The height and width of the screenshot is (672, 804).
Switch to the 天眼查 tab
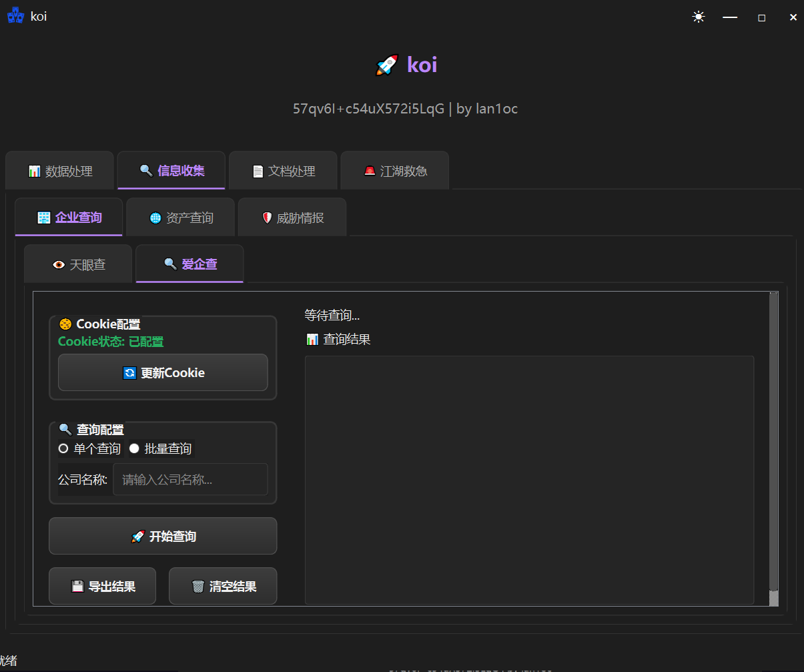79,264
